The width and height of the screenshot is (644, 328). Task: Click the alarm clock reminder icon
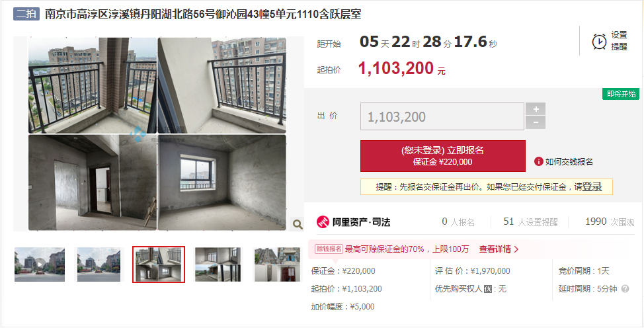599,42
